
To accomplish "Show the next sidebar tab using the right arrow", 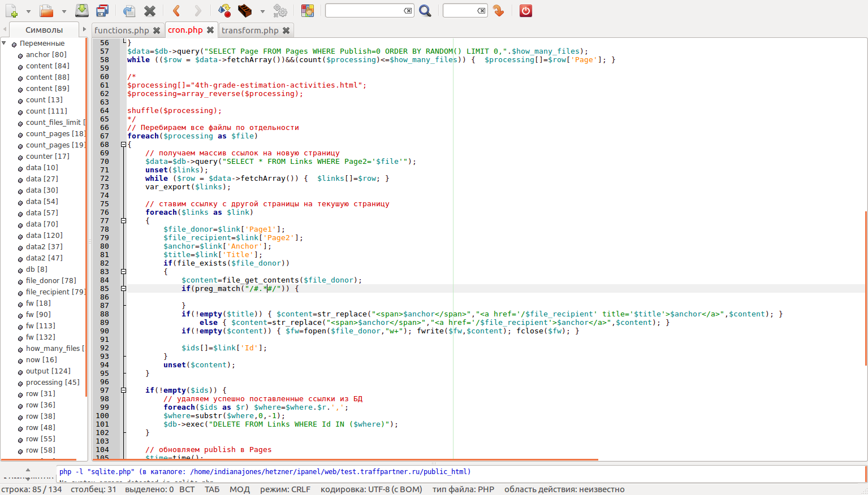I will [x=84, y=29].
